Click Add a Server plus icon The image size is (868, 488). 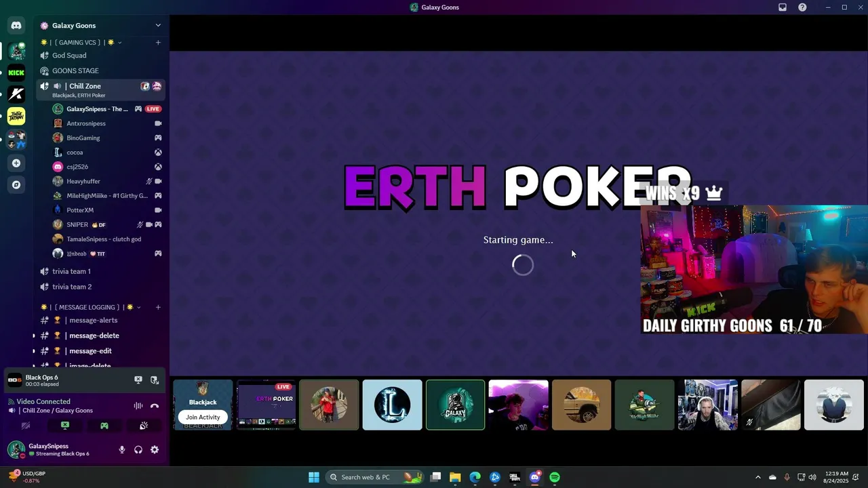16,163
